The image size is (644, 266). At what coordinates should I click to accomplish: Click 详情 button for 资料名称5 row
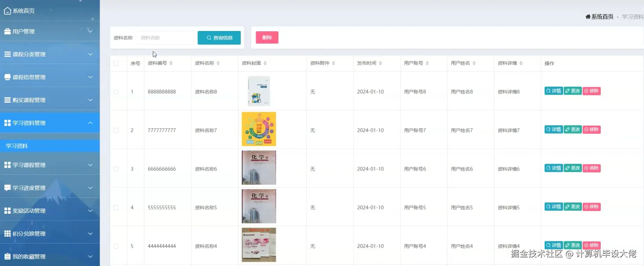(x=554, y=207)
